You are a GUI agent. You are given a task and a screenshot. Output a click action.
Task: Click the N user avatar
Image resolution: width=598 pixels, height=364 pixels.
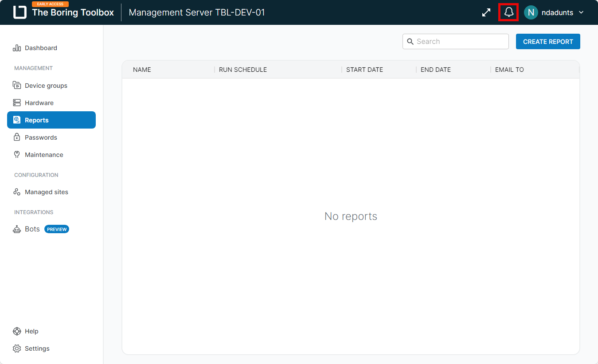[x=531, y=12]
